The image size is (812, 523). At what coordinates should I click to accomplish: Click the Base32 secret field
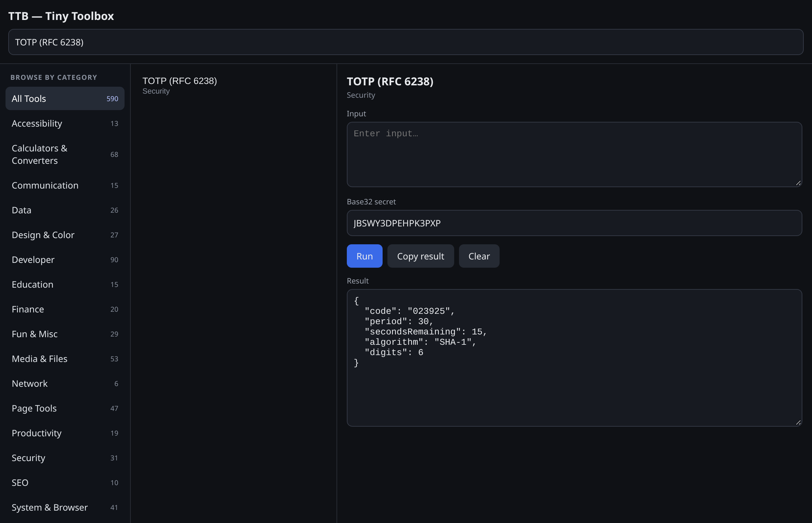[574, 223]
